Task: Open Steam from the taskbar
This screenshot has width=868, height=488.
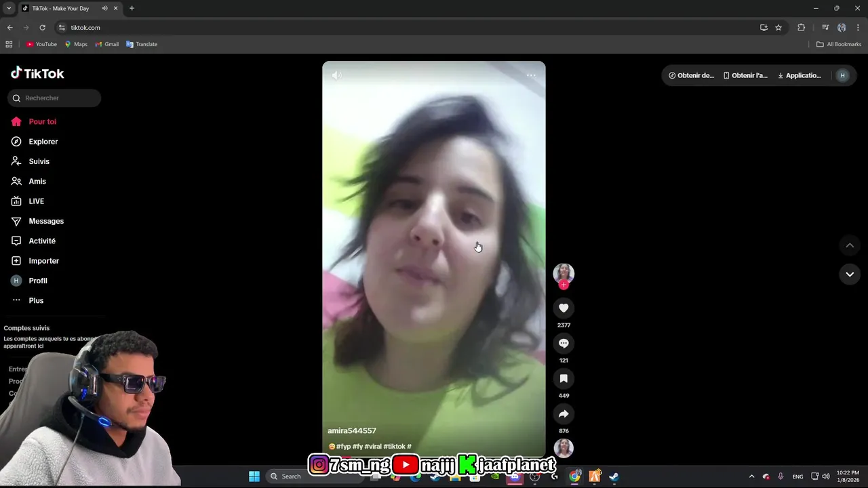Action: click(x=614, y=476)
